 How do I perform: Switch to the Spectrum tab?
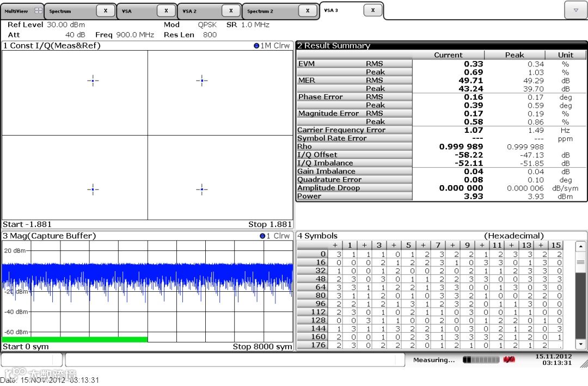click(x=70, y=11)
